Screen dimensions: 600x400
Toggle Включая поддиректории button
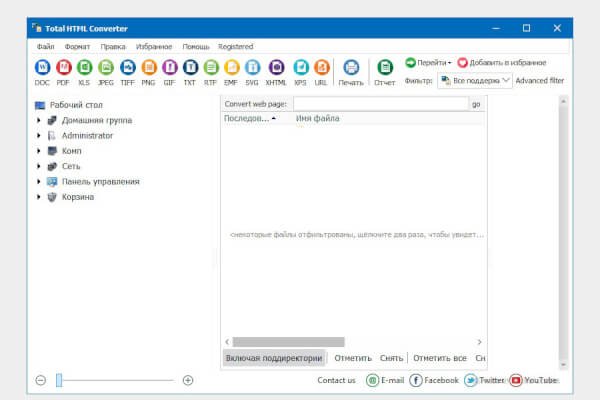click(274, 358)
